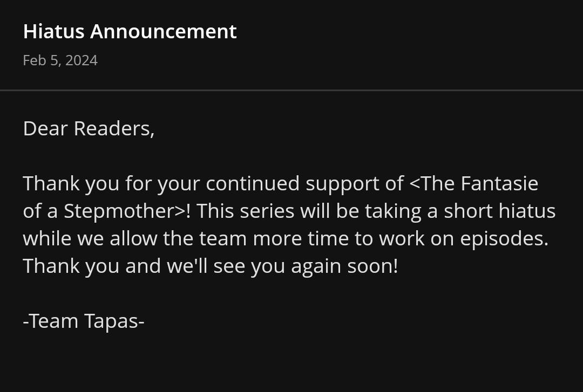Click the word 'Announcement' in the heading
The width and height of the screenshot is (583, 392).
tap(163, 31)
